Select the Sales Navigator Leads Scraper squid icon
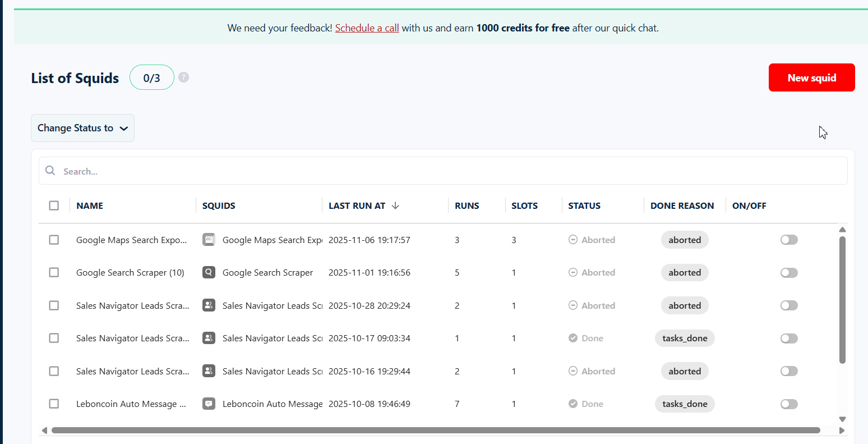This screenshot has width=868, height=444. click(209, 305)
